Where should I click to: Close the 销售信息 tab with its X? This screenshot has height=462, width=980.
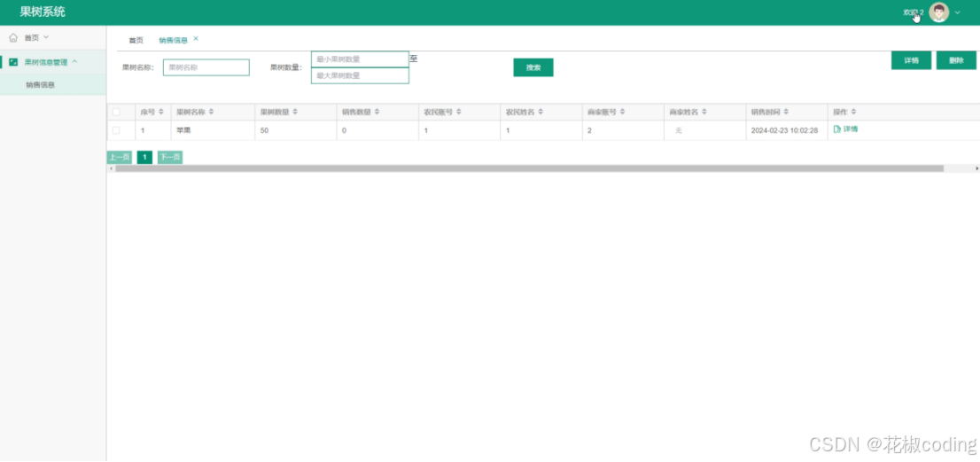click(x=196, y=39)
